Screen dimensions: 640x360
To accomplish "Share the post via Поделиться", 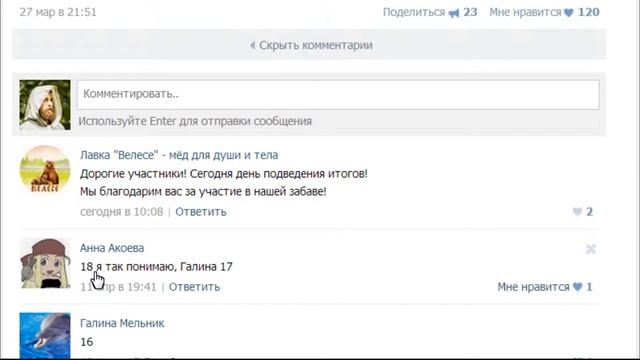I will click(x=413, y=12).
